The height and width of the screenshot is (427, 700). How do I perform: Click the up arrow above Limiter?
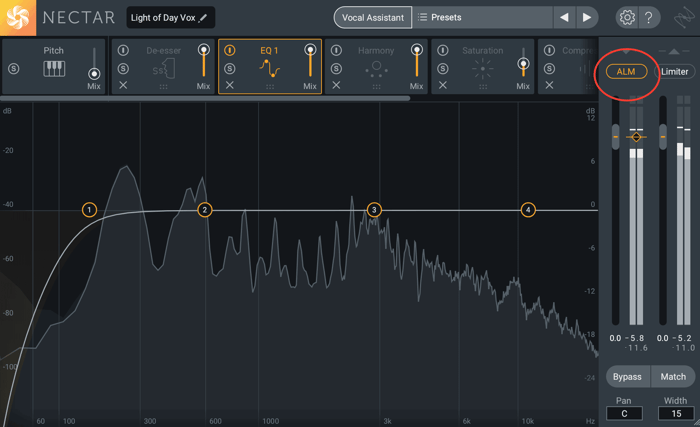coord(674,52)
